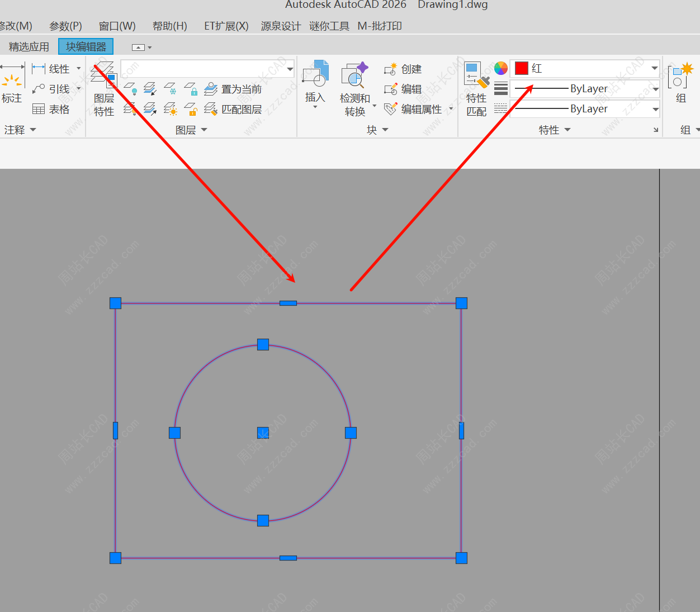The image size is (700, 612).
Task: Click the red (红) object color swatch
Action: tap(522, 68)
